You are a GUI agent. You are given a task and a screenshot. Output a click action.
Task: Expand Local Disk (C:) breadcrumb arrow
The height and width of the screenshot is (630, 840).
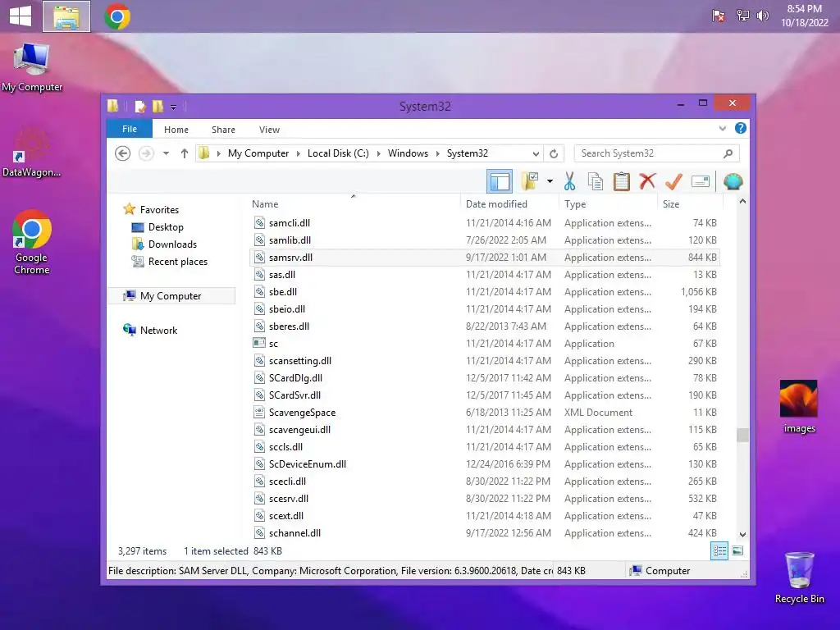coord(378,153)
